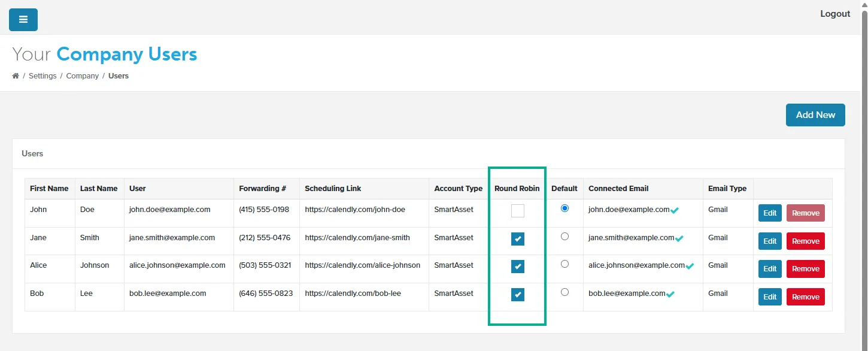This screenshot has height=351, width=868.
Task: Remove John Doe from users
Action: coord(806,213)
